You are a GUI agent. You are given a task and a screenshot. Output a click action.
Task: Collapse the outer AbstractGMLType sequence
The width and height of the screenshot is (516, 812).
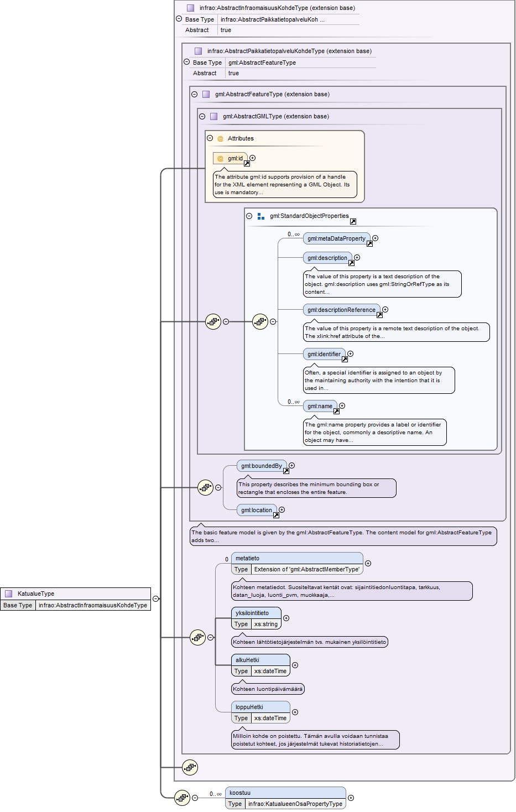click(x=226, y=321)
